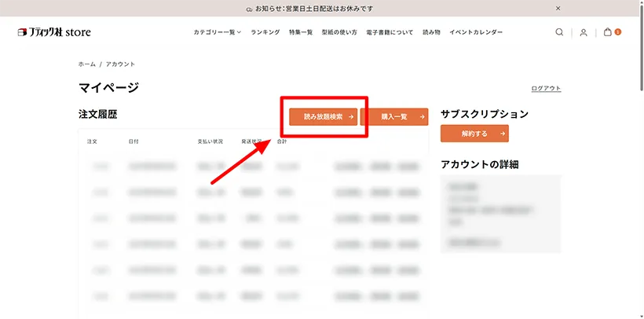Click the ログアウト link
Image resolution: width=644 pixels, height=319 pixels.
(546, 89)
